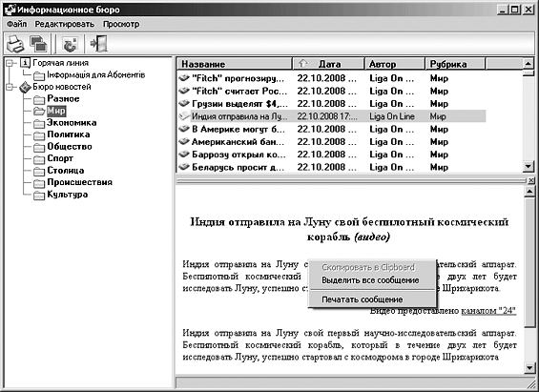Click preview pane scrollbar down arrow
The image size is (539, 392).
tap(529, 368)
